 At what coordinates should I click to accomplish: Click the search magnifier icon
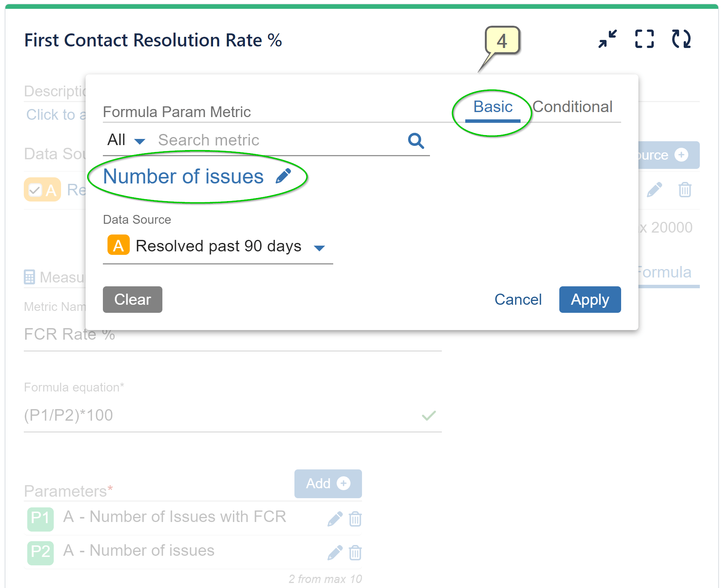[x=416, y=141]
